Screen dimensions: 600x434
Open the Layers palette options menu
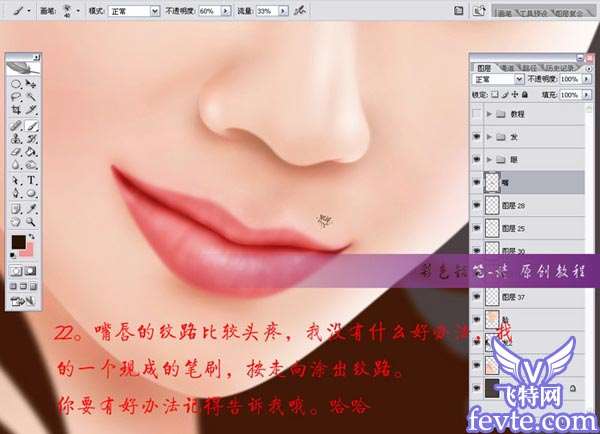coord(589,68)
